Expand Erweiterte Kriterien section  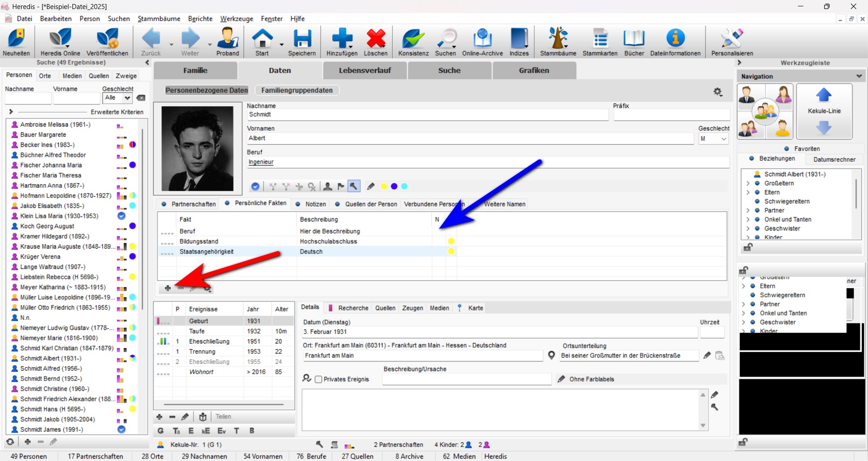point(11,112)
